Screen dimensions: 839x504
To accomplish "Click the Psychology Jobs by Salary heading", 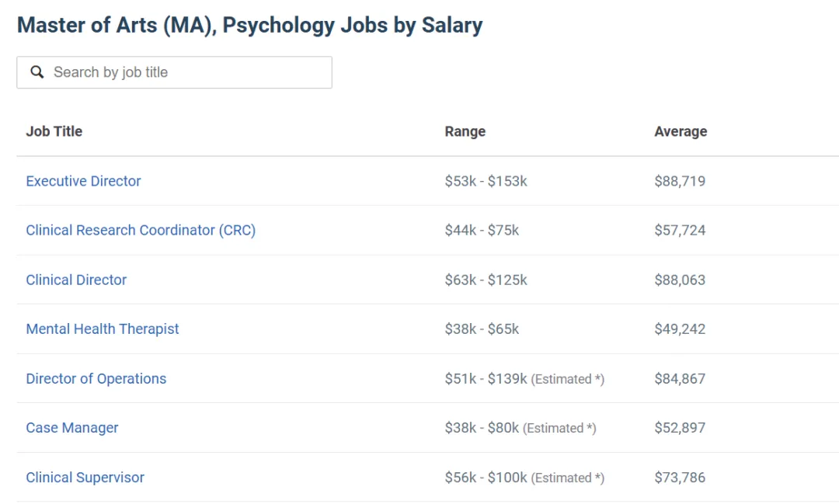I will coord(250,25).
